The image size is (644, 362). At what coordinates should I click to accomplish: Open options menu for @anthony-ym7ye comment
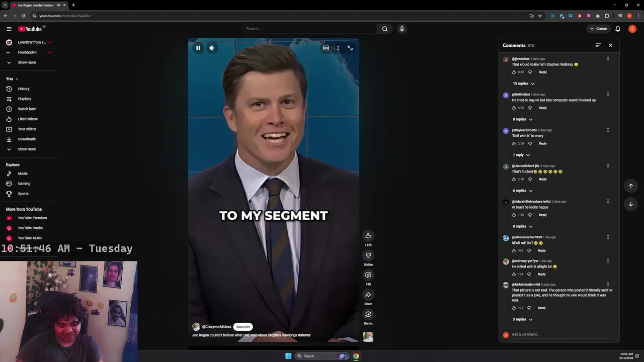(x=608, y=261)
